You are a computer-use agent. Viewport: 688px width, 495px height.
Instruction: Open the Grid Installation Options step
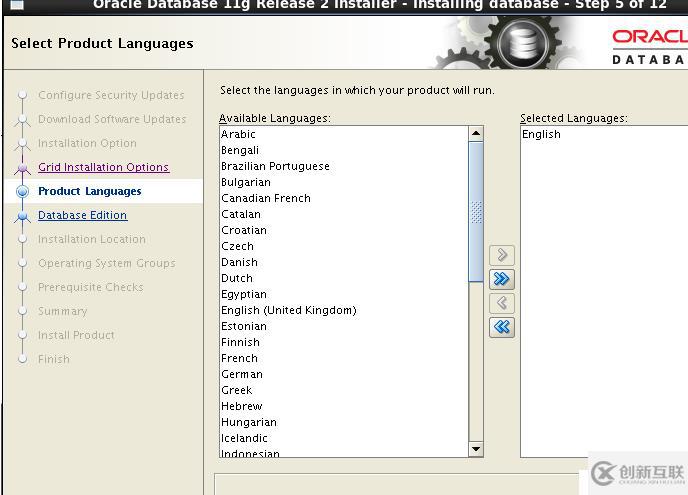click(103, 167)
